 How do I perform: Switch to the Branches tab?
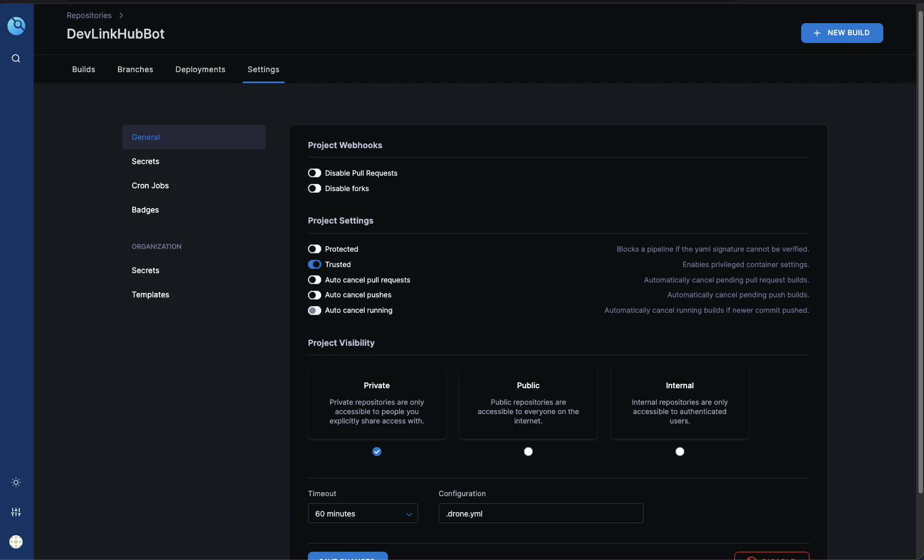(135, 69)
